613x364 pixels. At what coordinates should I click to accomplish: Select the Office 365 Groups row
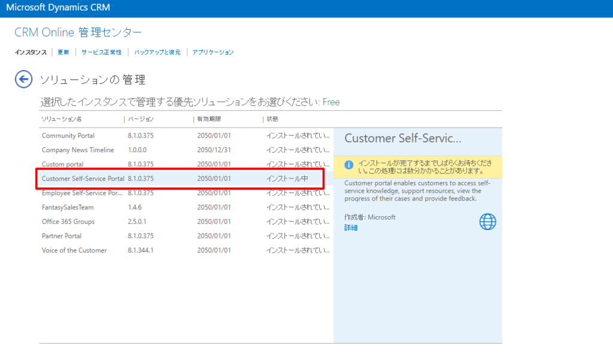coord(186,222)
